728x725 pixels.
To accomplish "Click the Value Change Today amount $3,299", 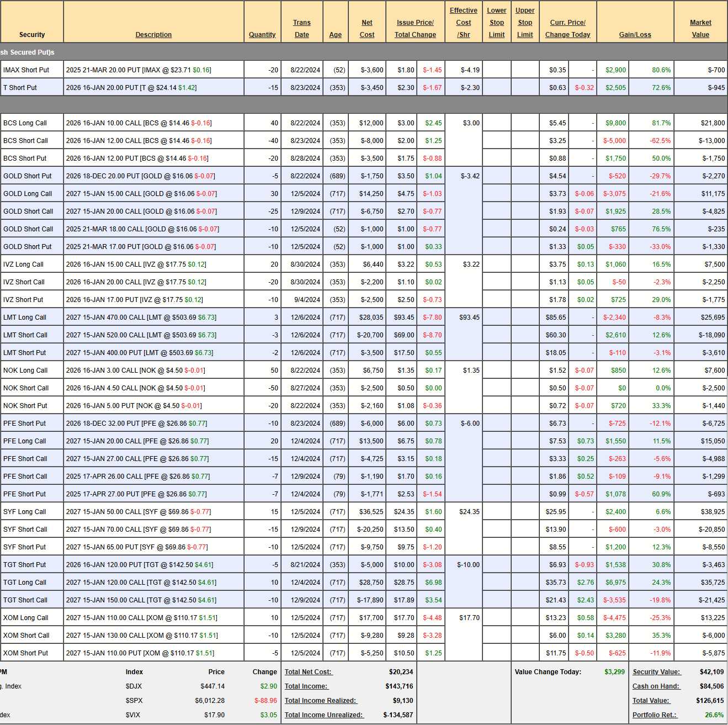I will point(614,672).
